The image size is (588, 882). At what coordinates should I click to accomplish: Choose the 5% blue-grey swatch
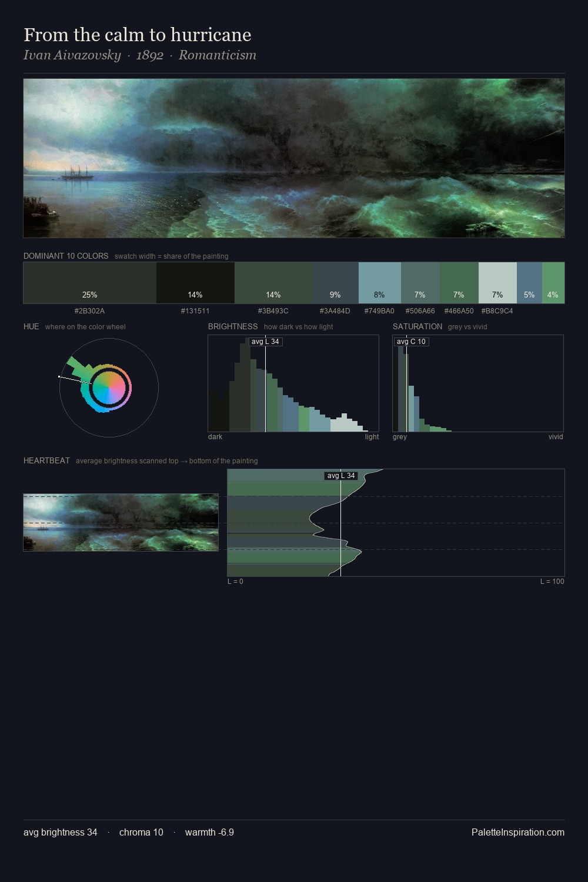pos(529,283)
